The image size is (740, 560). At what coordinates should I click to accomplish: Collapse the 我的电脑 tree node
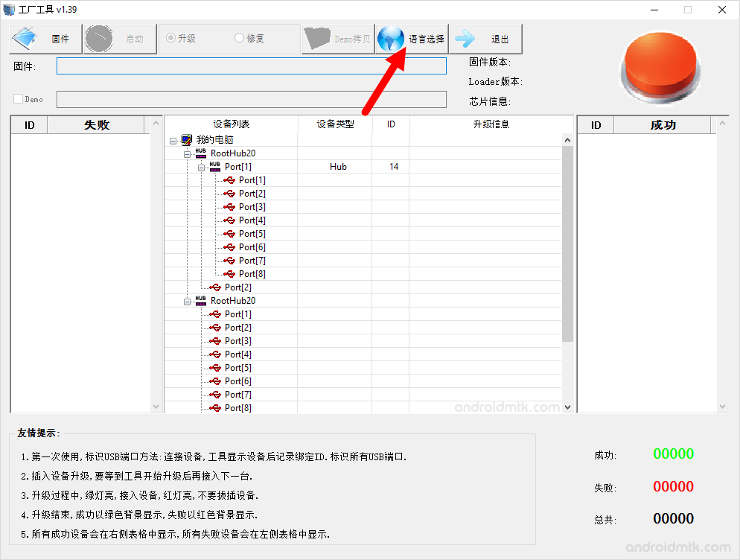click(x=174, y=139)
